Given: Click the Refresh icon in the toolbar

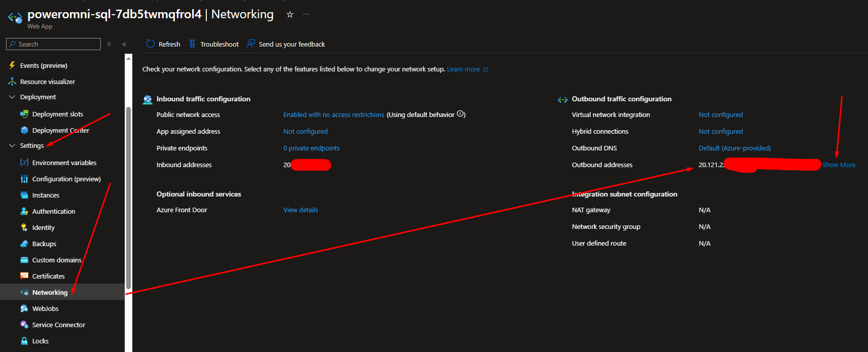Looking at the screenshot, I should pos(151,44).
